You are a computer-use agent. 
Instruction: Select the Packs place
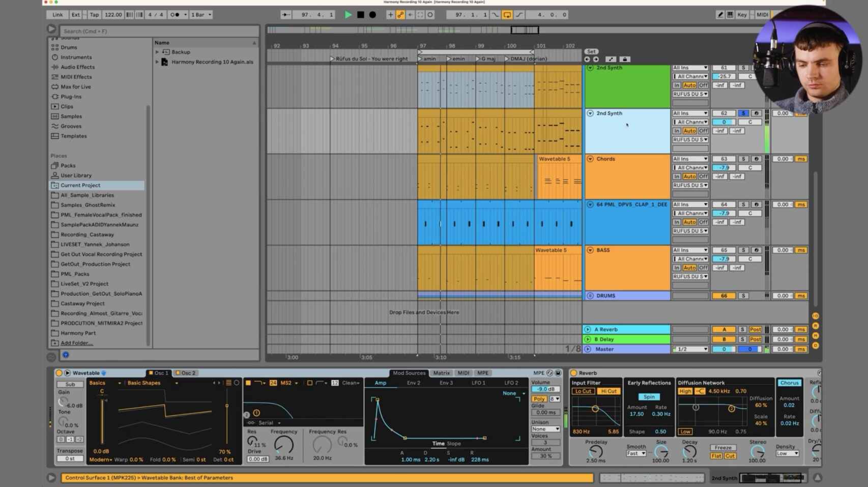click(x=68, y=165)
